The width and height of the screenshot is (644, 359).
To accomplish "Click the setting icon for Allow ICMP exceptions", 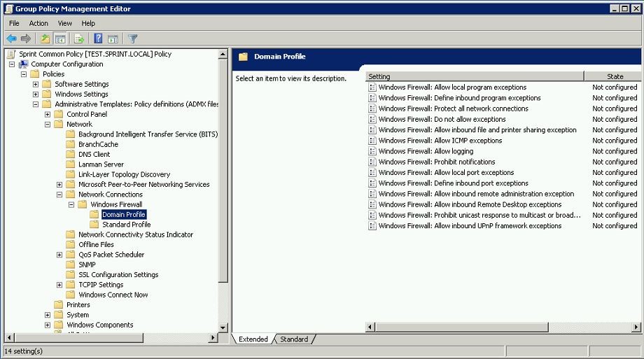I will click(x=372, y=141).
